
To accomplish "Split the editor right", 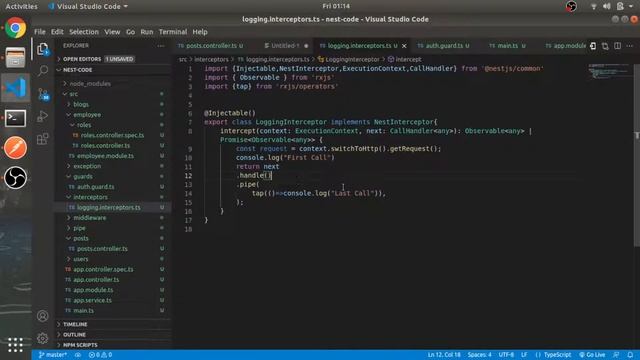I will point(618,46).
